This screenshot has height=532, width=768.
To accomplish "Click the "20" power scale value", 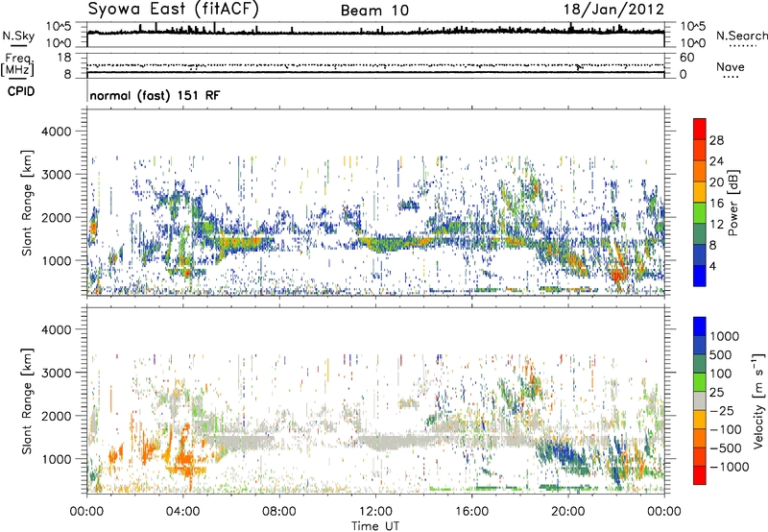I will [x=716, y=182].
